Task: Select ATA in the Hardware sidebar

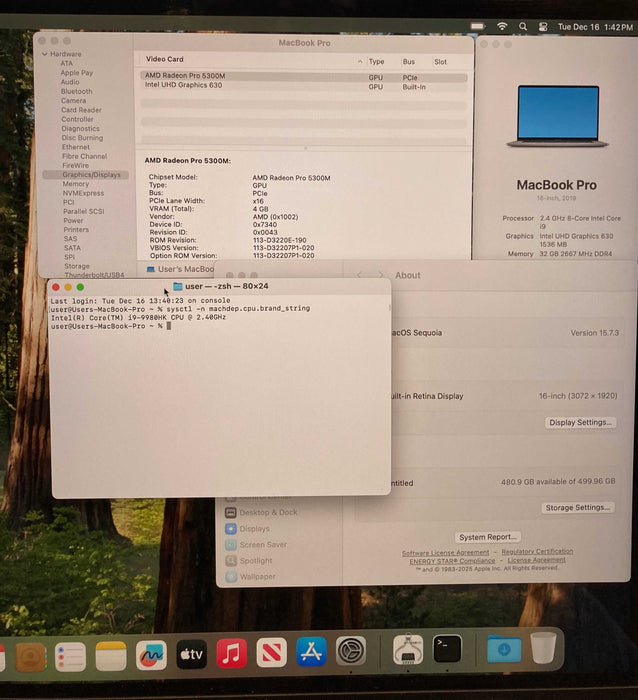Action: tap(67, 63)
